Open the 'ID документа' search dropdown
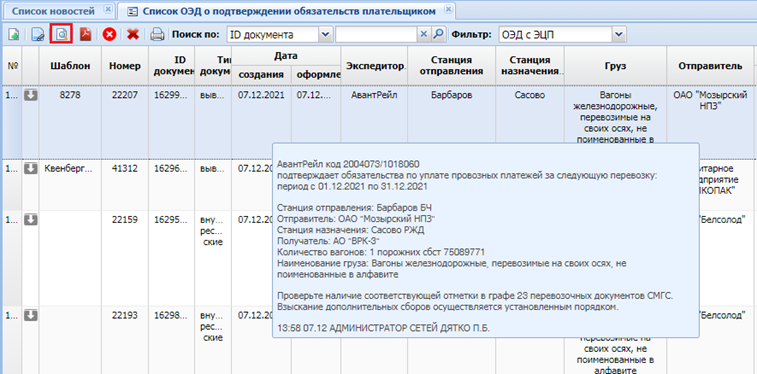Viewport: 757px width, 374px height. [x=326, y=34]
